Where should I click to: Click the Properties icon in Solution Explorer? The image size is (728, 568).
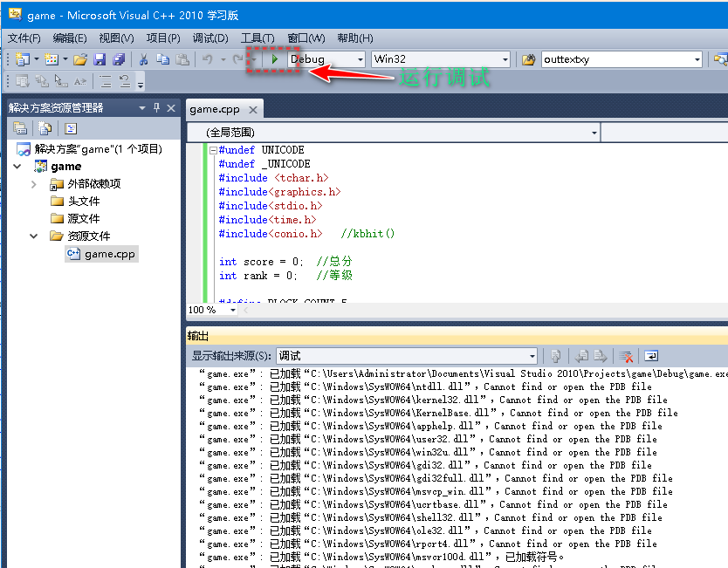tap(20, 128)
